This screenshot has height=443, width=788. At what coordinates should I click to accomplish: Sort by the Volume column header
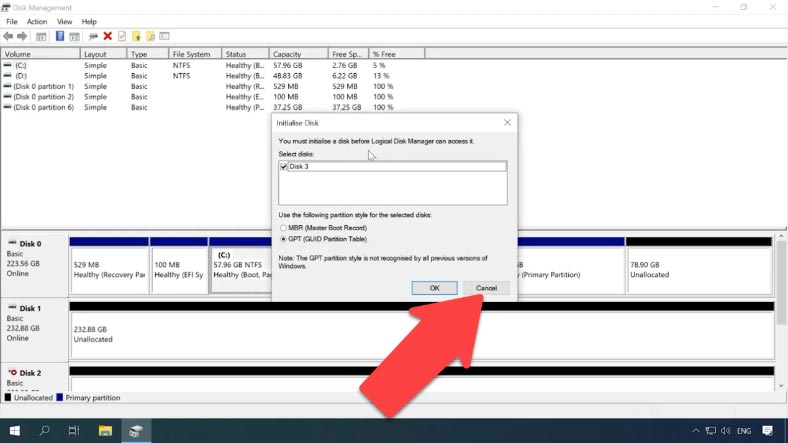[40, 54]
